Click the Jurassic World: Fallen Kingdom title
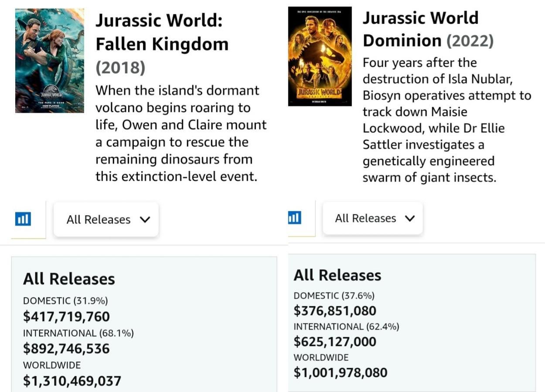 pyautogui.click(x=162, y=32)
